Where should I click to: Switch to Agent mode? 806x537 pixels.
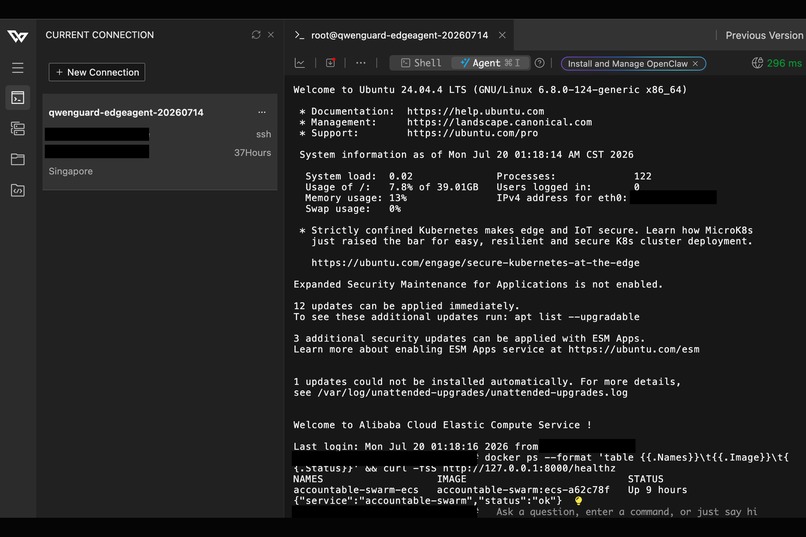coord(491,63)
